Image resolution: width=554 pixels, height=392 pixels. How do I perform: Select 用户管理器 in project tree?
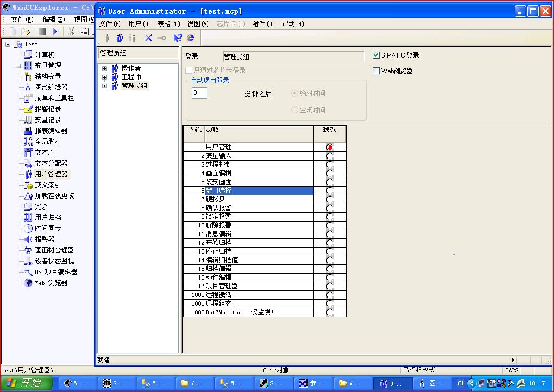click(51, 174)
